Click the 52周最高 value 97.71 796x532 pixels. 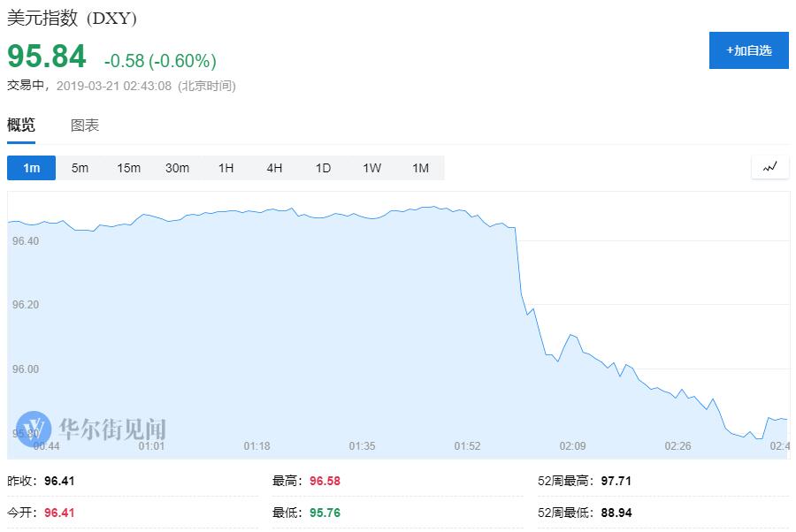tap(616, 482)
